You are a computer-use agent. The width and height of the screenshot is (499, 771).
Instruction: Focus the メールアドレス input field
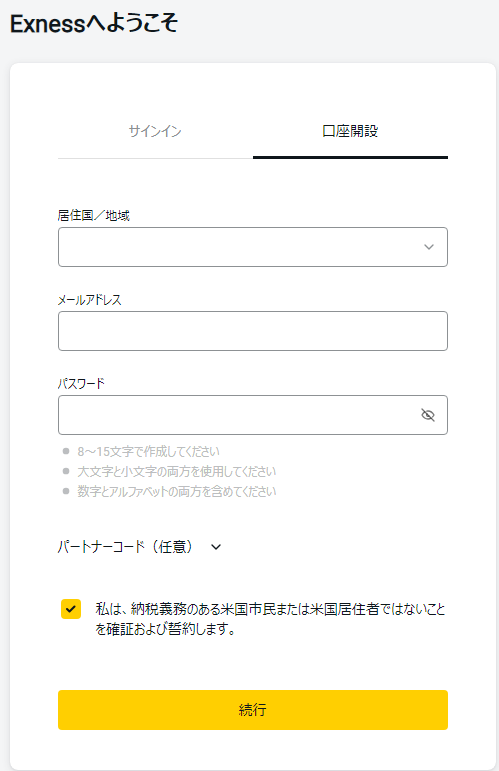click(x=253, y=331)
